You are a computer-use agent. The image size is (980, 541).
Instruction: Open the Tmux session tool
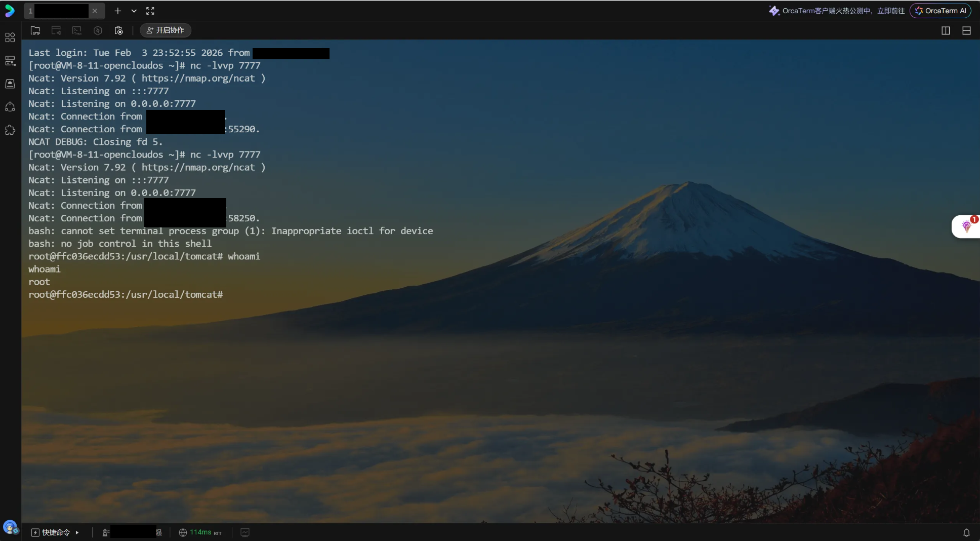(77, 30)
